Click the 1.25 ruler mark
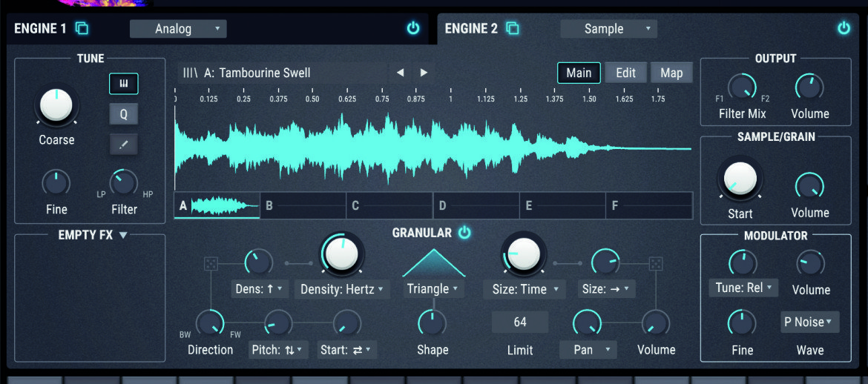The width and height of the screenshot is (868, 384). point(520,99)
